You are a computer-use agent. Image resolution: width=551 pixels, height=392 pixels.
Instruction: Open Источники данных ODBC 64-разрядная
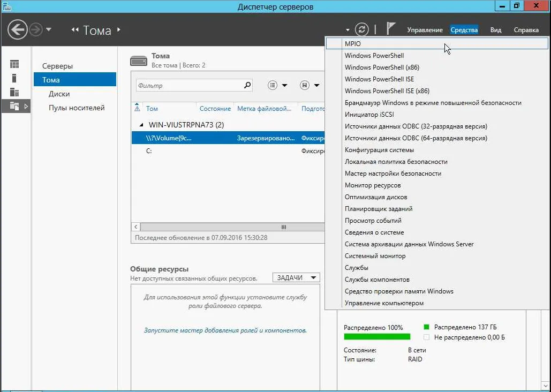click(437, 138)
